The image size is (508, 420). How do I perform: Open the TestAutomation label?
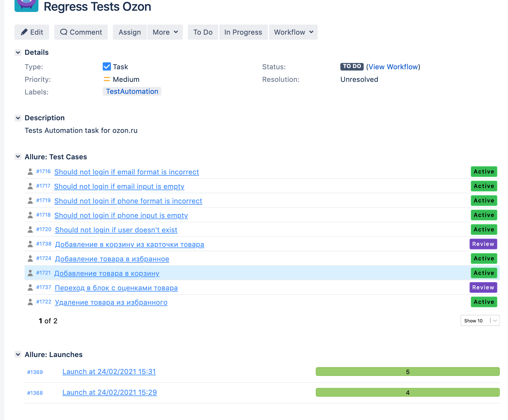[132, 91]
